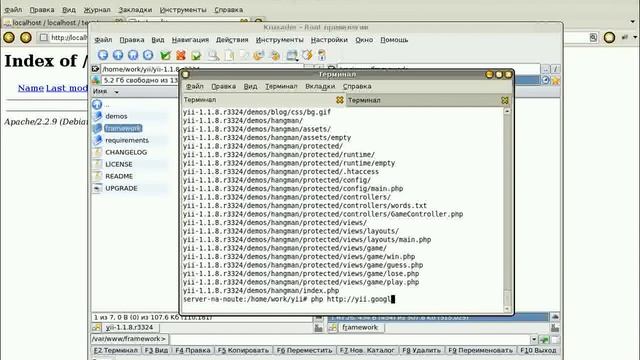Open the terminal window's Вид menu
Screen dimensions: 640x360
pyautogui.click(x=250, y=87)
